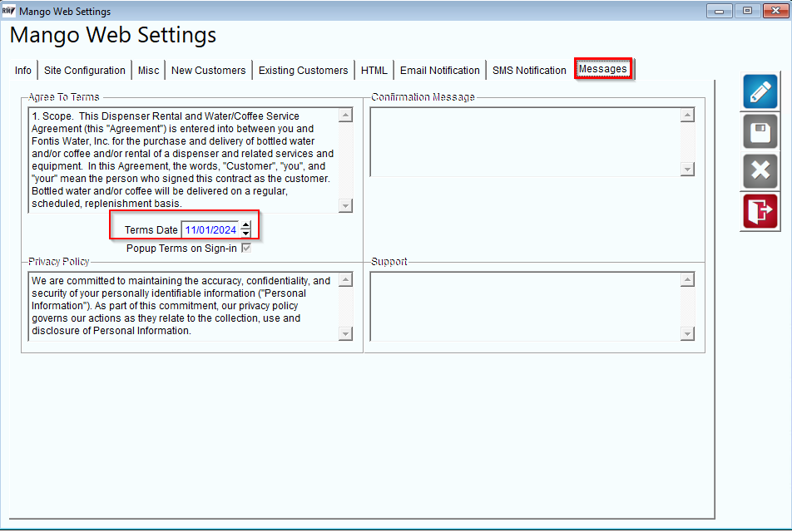Close the Mango Web Settings window

click(775, 11)
